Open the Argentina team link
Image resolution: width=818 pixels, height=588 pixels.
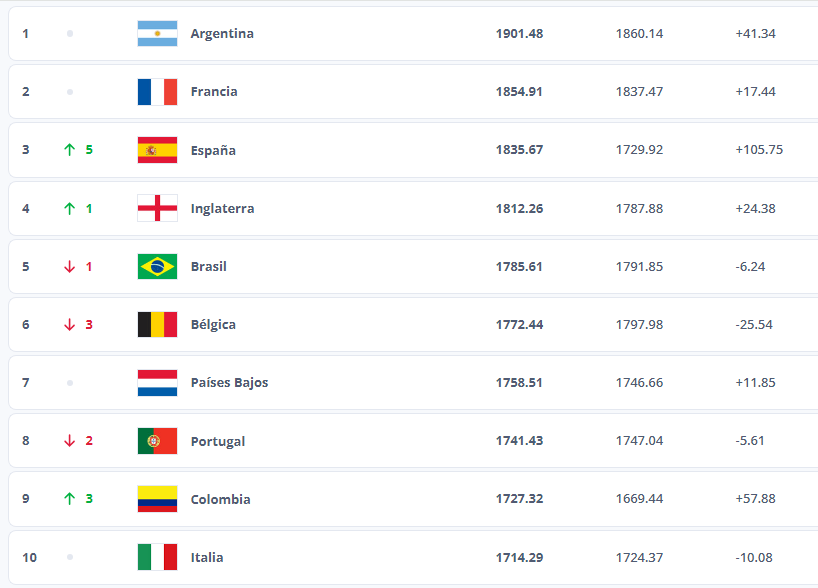tap(222, 34)
